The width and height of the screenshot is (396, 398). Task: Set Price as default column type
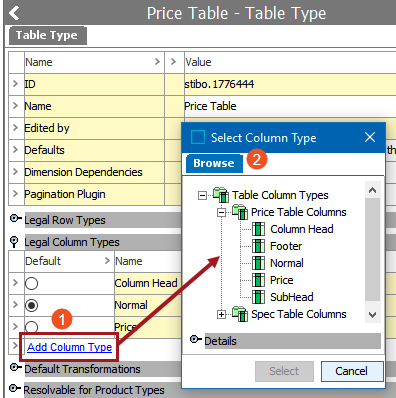32,327
